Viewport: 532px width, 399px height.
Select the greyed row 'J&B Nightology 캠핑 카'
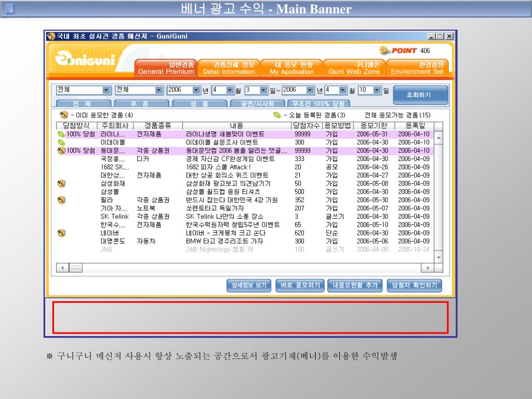pos(245,249)
